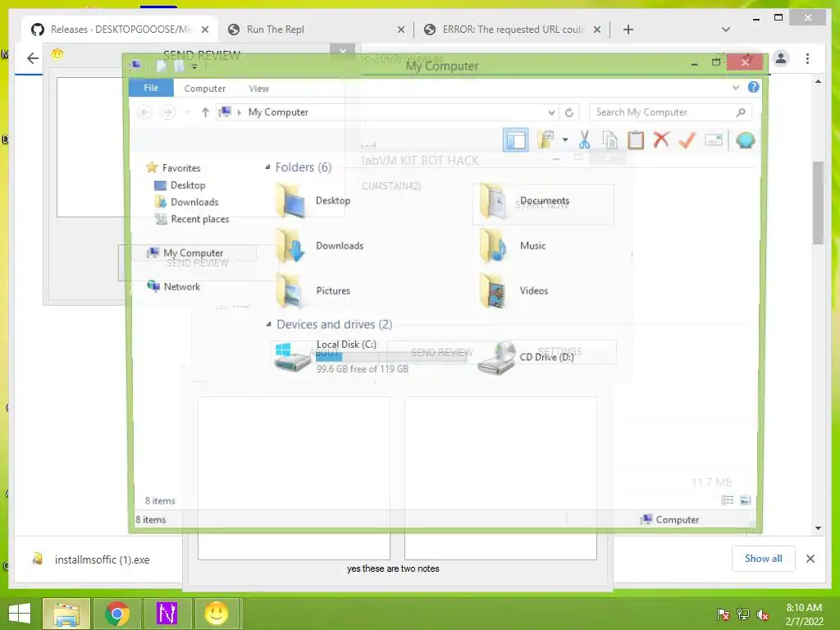The width and height of the screenshot is (840, 630).
Task: Open the folder options icon in the toolbar
Action: click(546, 139)
